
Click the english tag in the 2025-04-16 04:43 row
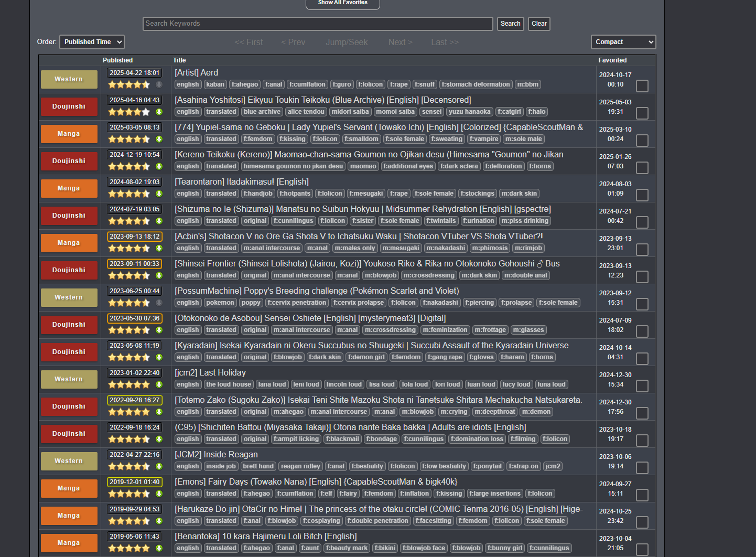pyautogui.click(x=188, y=112)
